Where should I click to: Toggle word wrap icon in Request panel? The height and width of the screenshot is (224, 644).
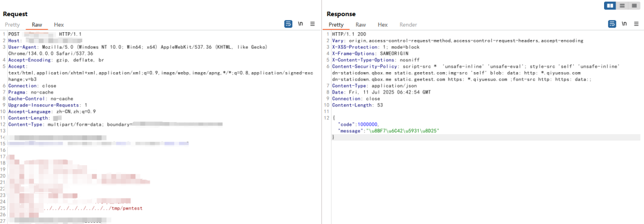tap(289, 24)
